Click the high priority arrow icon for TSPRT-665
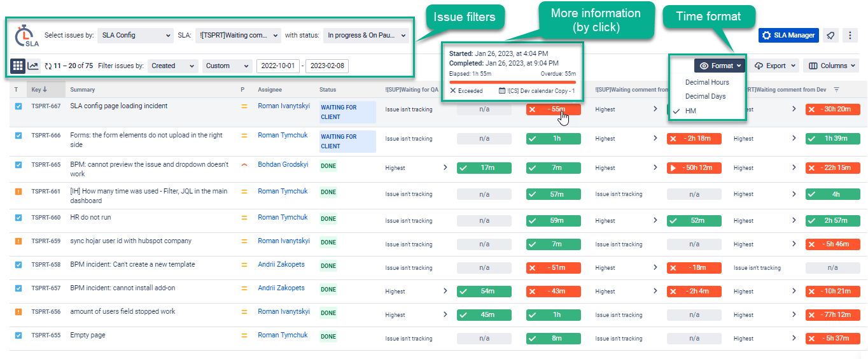The width and height of the screenshot is (868, 359). click(x=244, y=165)
